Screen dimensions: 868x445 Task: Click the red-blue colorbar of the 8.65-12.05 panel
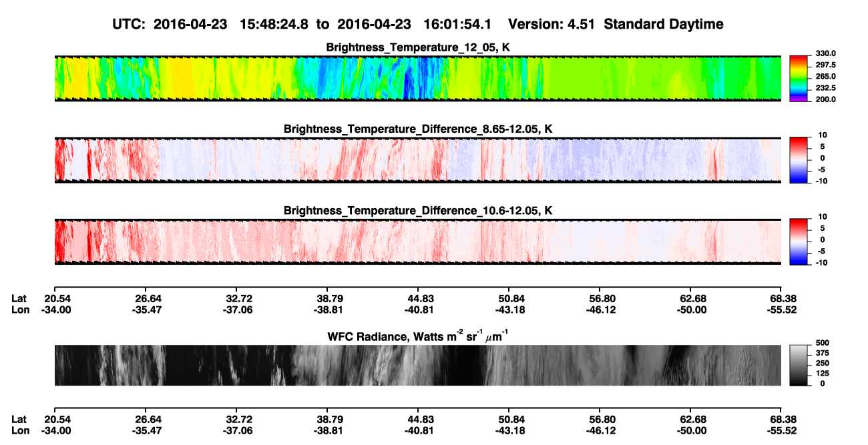799,159
